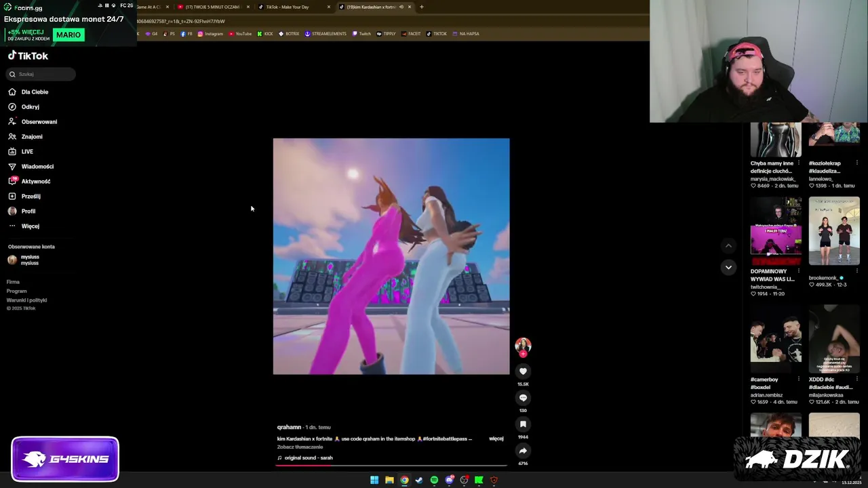Open the green Kick taskbar app
Viewport: 868px width, 488px height.
coord(479,480)
